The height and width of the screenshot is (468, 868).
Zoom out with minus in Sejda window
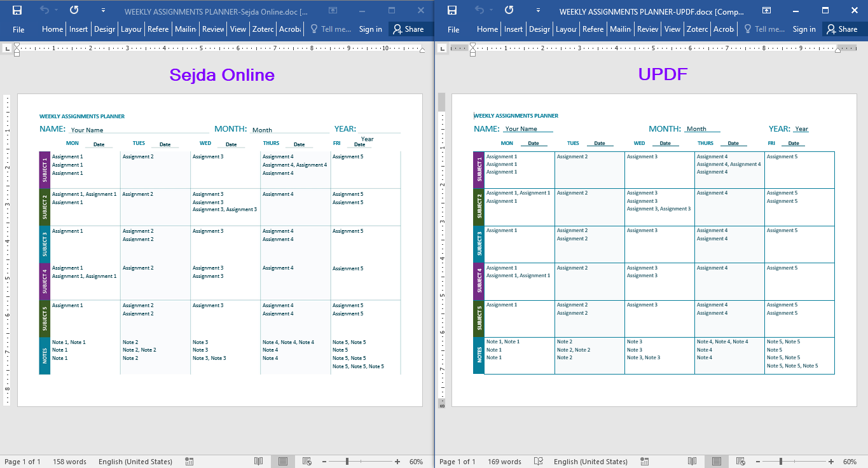click(x=324, y=462)
